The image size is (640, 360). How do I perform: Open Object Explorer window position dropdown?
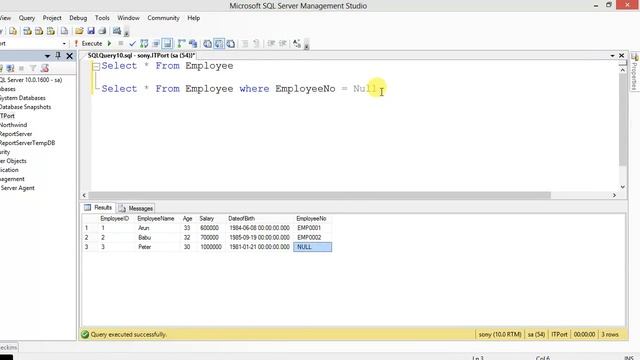point(47,56)
